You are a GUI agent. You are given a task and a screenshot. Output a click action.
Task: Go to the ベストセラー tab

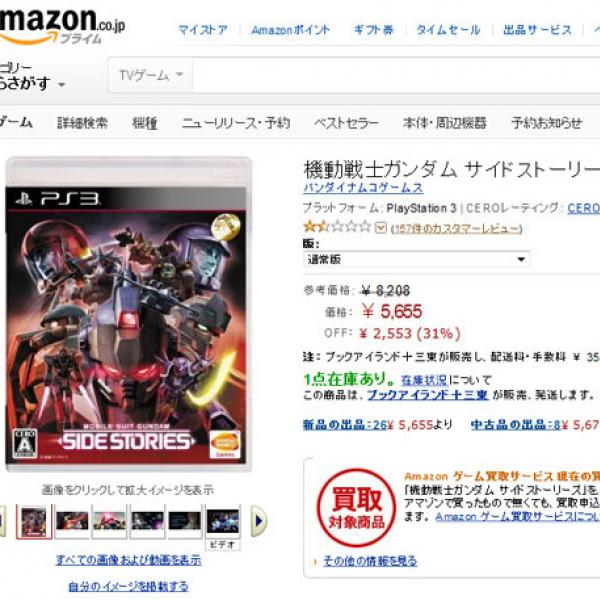(346, 123)
